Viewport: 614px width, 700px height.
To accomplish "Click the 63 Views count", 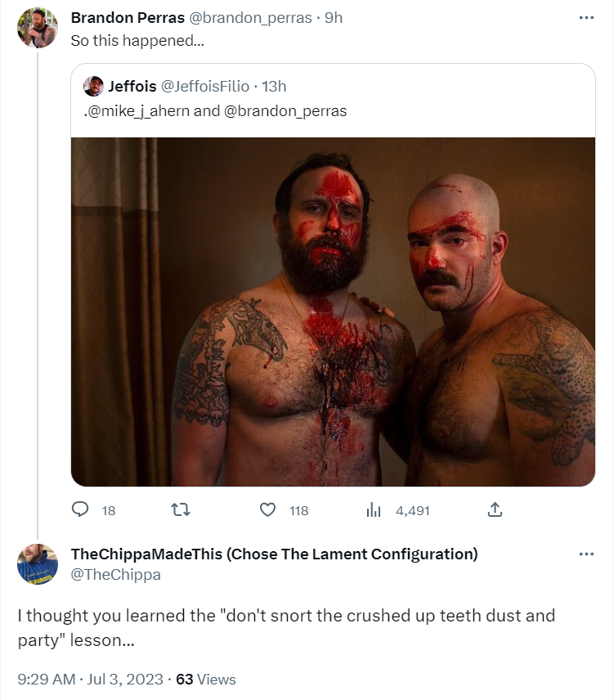I will pyautogui.click(x=206, y=680).
